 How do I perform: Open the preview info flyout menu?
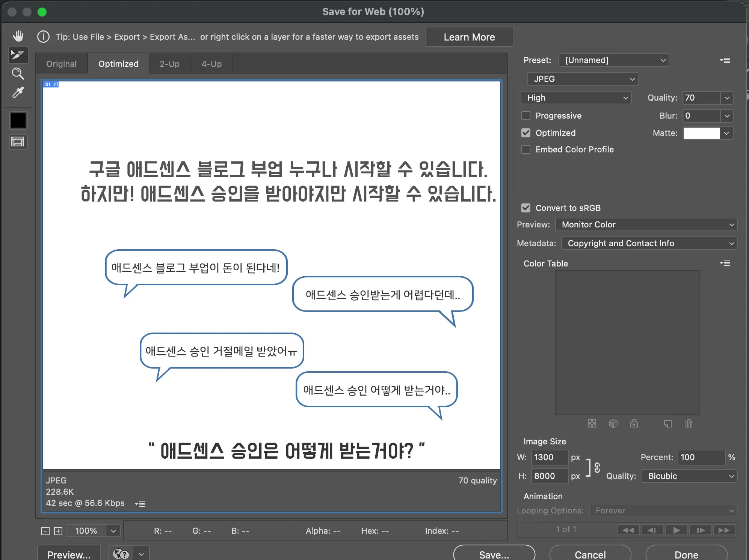pyautogui.click(x=140, y=504)
